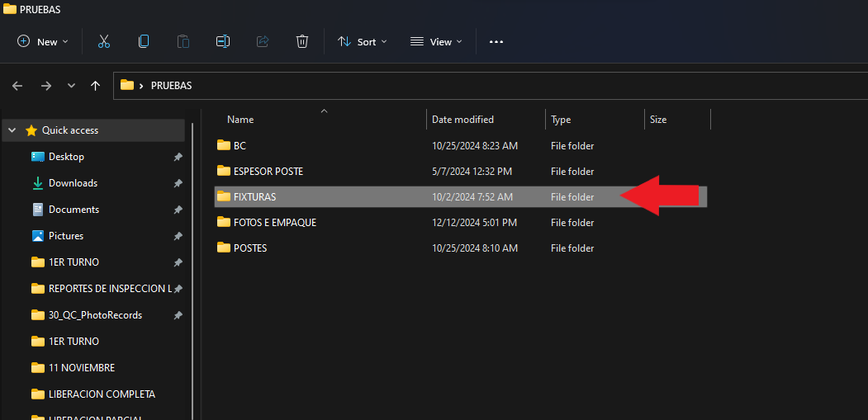The width and height of the screenshot is (868, 420).
Task: Go up one folder level arrow
Action: [95, 86]
